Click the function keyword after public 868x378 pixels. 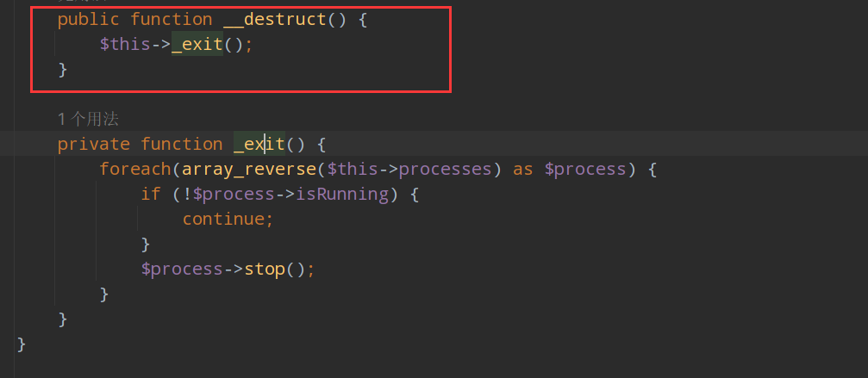[x=171, y=19]
